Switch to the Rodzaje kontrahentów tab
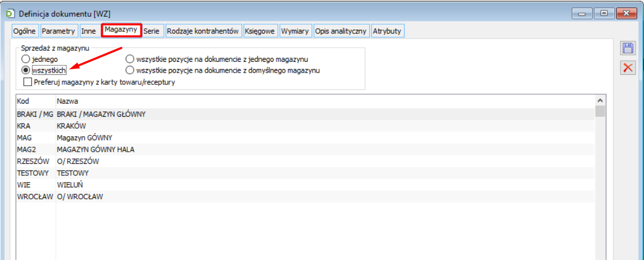The image size is (644, 260). coord(203,31)
